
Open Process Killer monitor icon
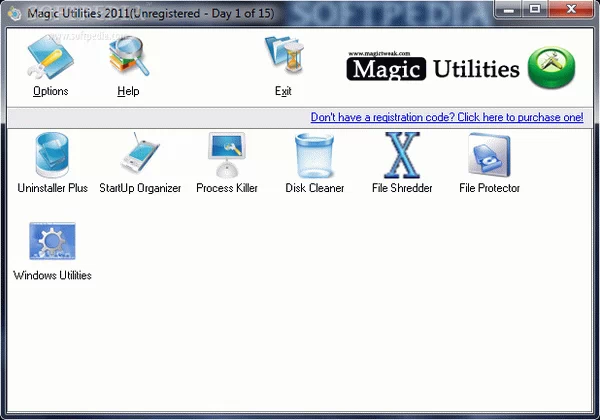coord(227,155)
